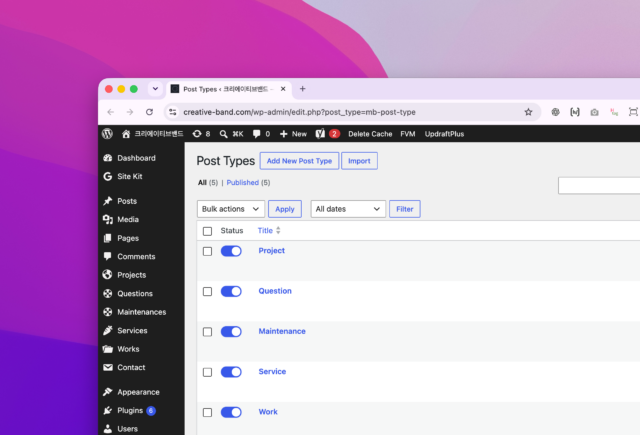Check the box for Work row
Image resolution: width=640 pixels, height=435 pixels.
click(x=207, y=413)
